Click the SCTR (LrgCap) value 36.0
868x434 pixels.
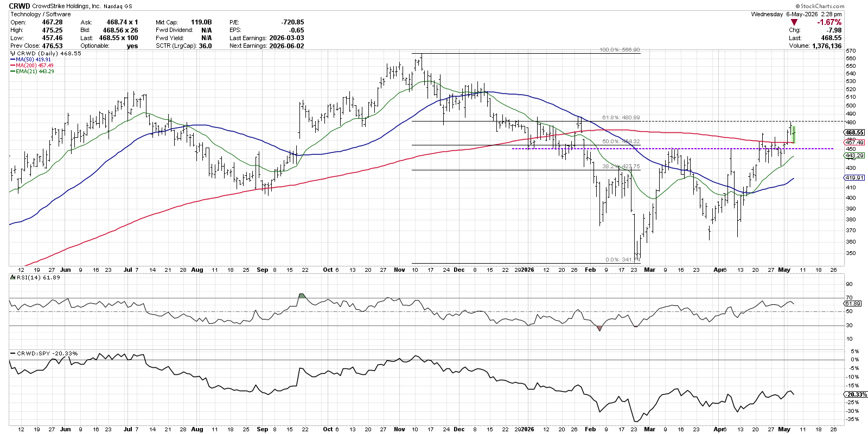coord(206,46)
